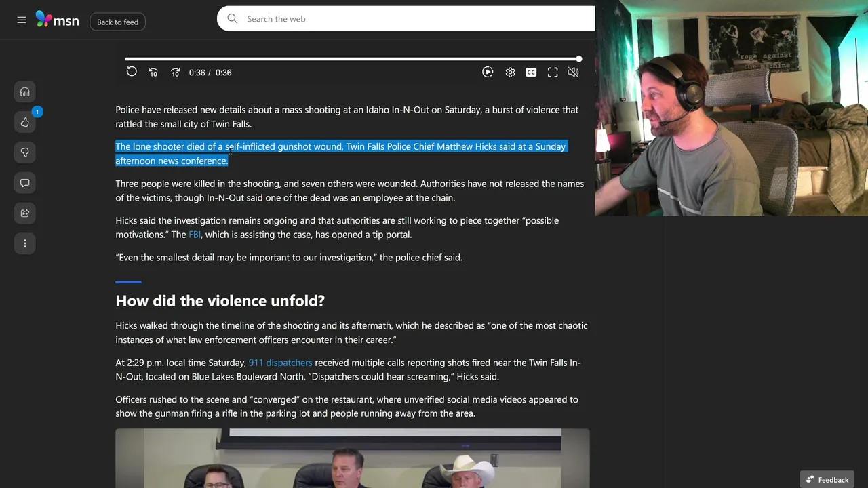
Task: Click the heading 'How did the violence unfold?'
Action: pos(220,300)
